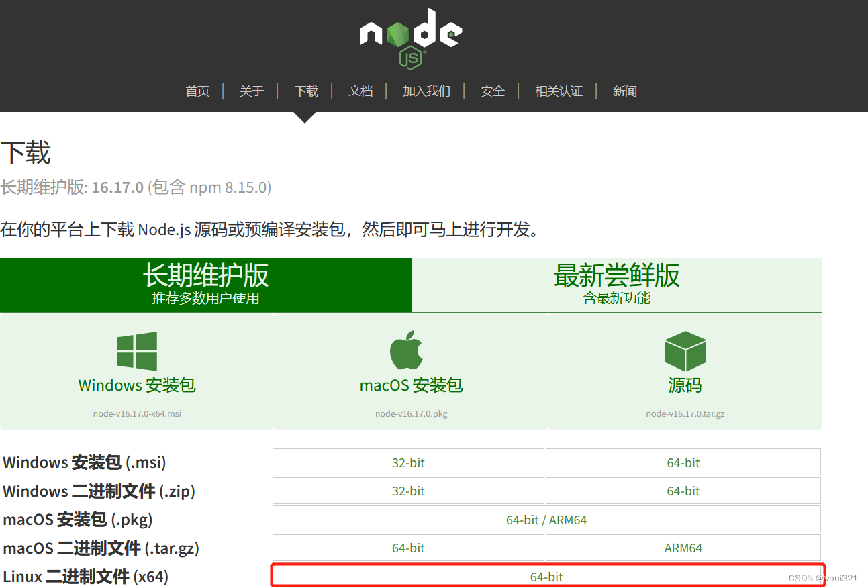Click the macOS Apple icon
Viewport: 868px width, 588px height.
pos(410,349)
